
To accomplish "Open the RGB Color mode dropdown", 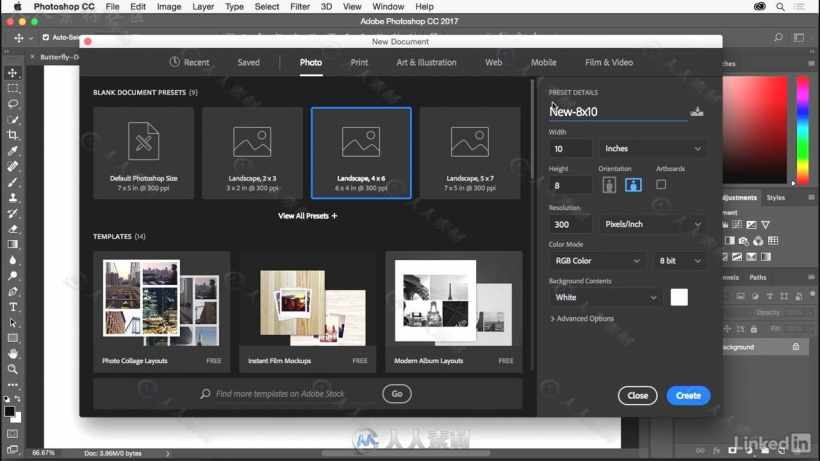I will (x=597, y=261).
